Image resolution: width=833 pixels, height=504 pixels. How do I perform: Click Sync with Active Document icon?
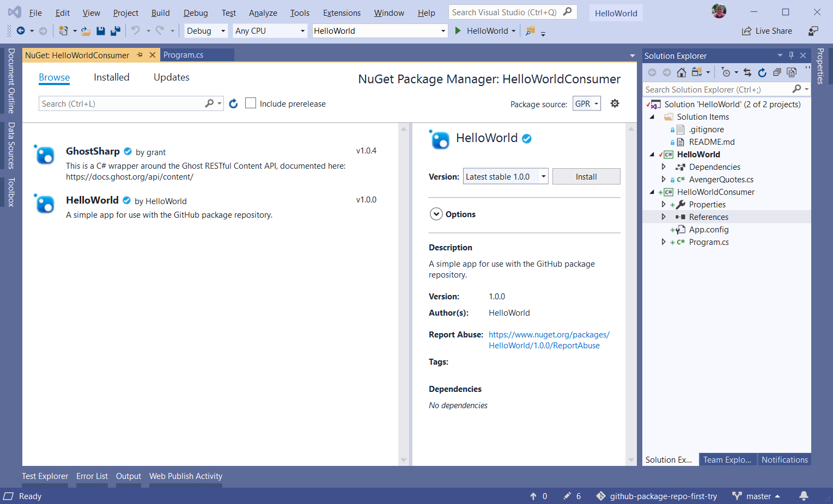[x=747, y=72]
